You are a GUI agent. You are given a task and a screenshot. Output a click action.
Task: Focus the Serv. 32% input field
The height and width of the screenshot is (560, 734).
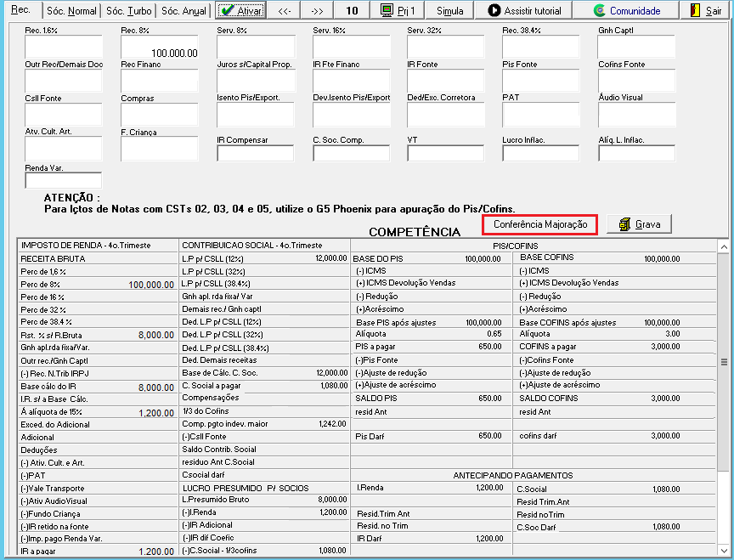coord(446,47)
